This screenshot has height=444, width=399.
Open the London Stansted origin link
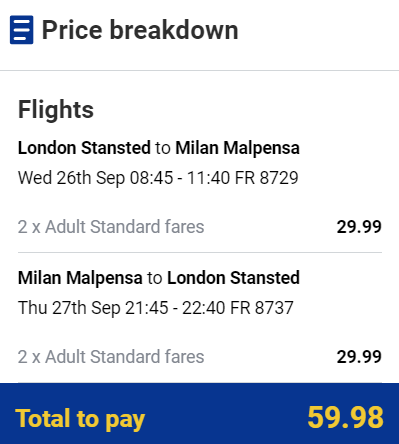click(84, 148)
